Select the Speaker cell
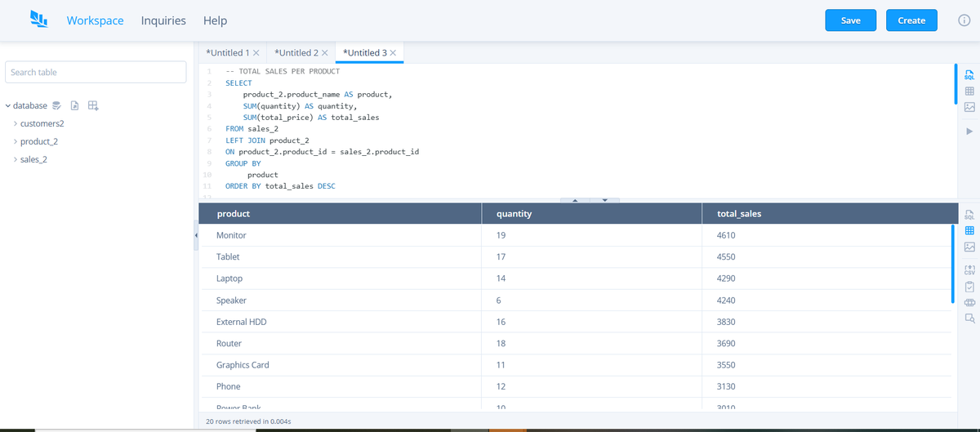The image size is (980, 432). [x=341, y=301]
